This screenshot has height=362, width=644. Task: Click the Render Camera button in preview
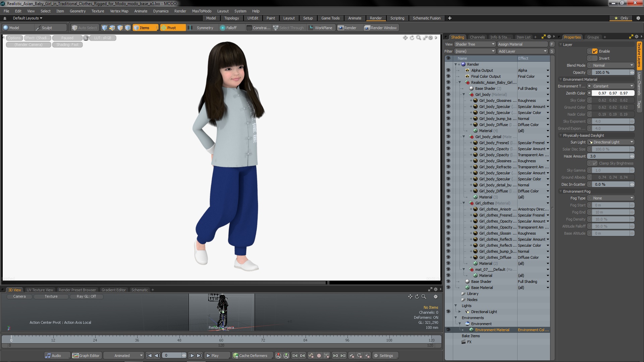pos(29,45)
